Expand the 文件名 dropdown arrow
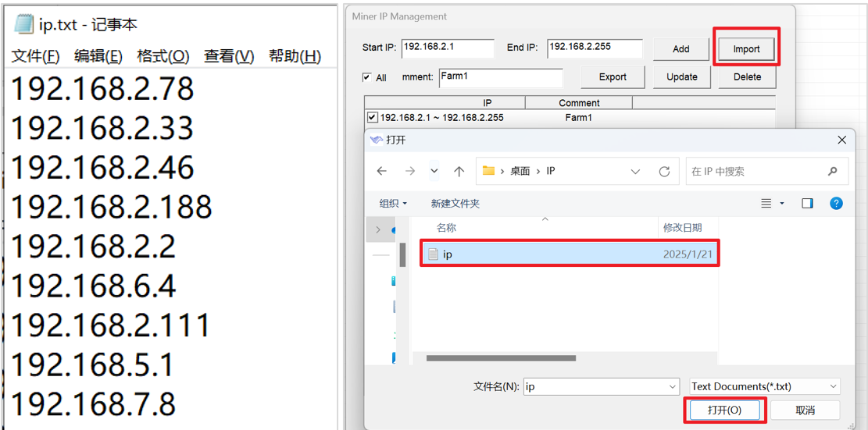Screen dimensions: 868x430 point(673,386)
